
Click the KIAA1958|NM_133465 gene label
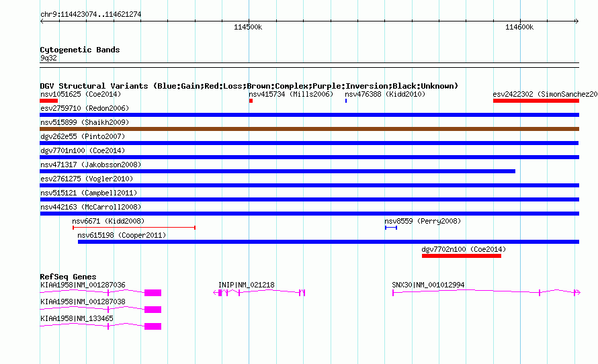point(77,318)
